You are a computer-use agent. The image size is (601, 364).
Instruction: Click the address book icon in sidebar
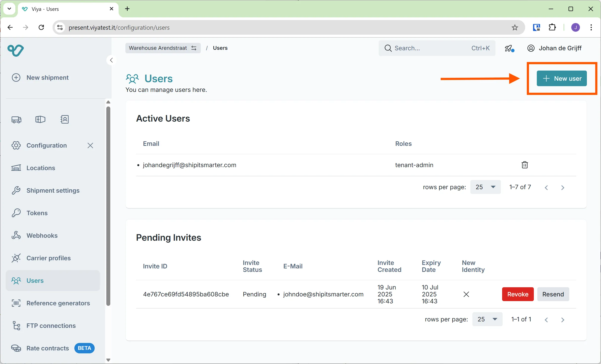[65, 119]
